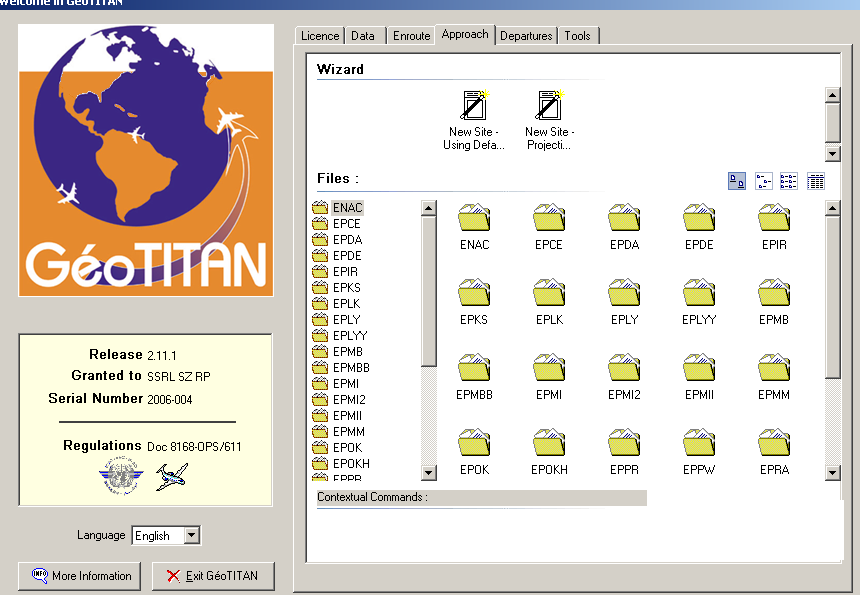Select ENAC in the file tree list

347,207
